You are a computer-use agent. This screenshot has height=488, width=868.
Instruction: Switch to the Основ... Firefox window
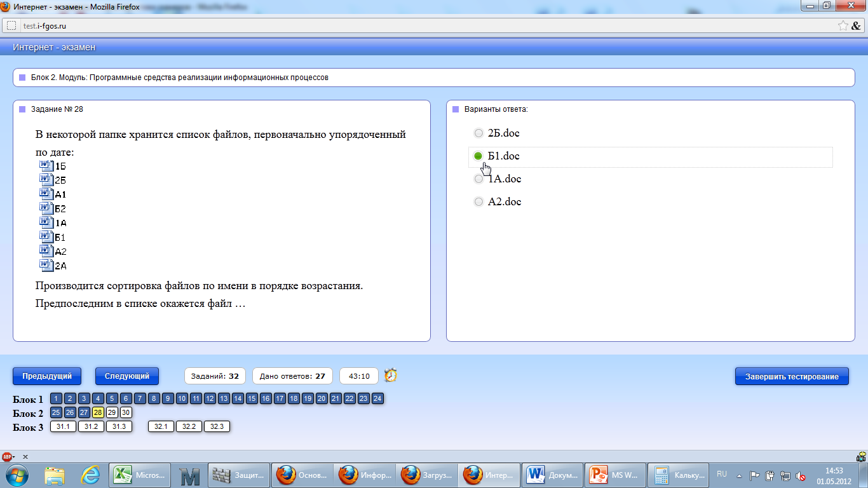coord(302,475)
